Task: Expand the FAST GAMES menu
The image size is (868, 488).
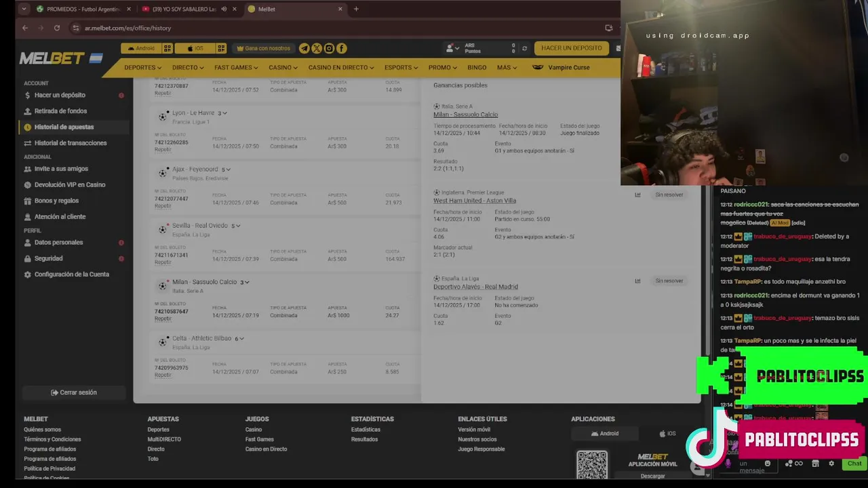Action: [x=236, y=67]
